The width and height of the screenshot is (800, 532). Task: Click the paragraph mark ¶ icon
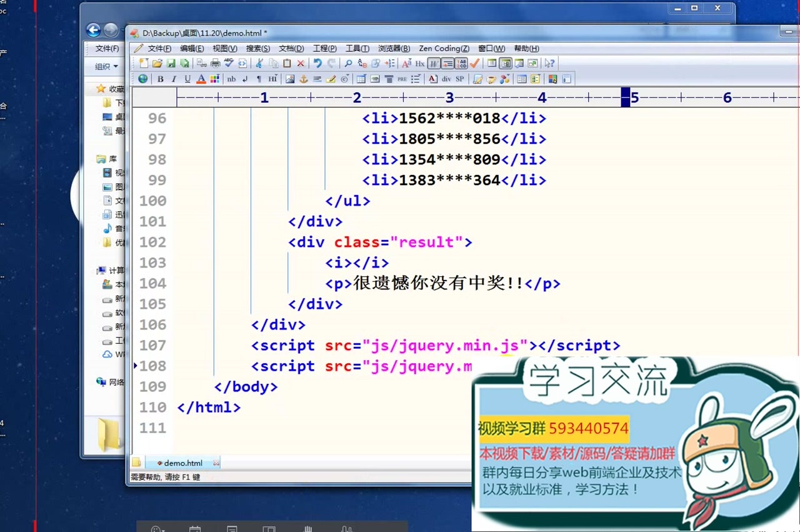click(x=259, y=79)
